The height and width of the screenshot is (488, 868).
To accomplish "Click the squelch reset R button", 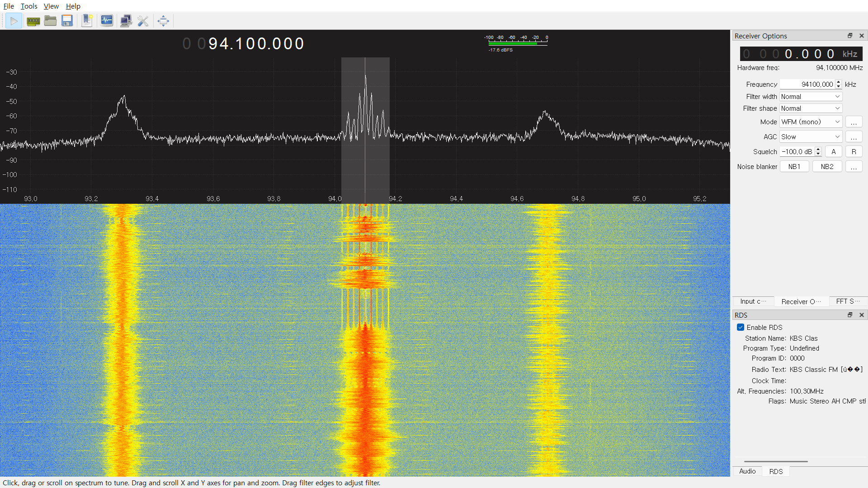I will coord(854,152).
